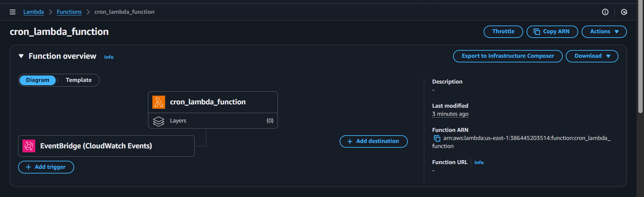The width and height of the screenshot is (644, 197).
Task: Click the info circle icon in the top bar
Action: tap(605, 12)
